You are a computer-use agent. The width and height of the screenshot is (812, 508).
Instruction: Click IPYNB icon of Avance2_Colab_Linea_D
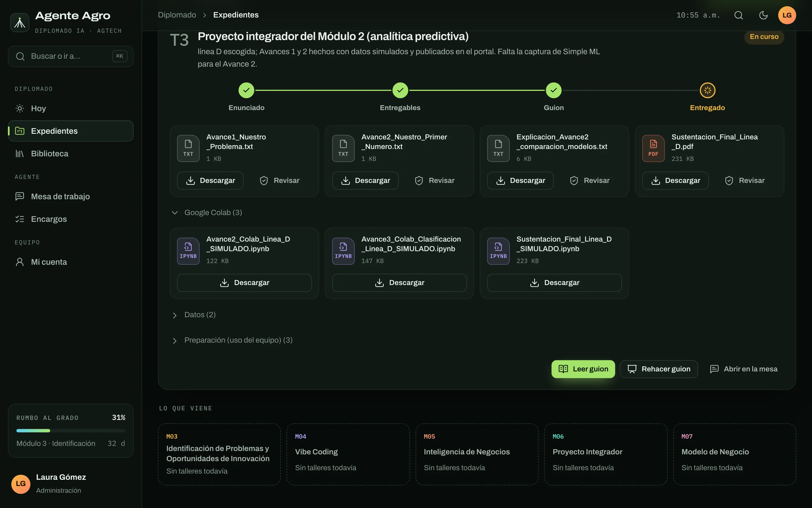(188, 251)
